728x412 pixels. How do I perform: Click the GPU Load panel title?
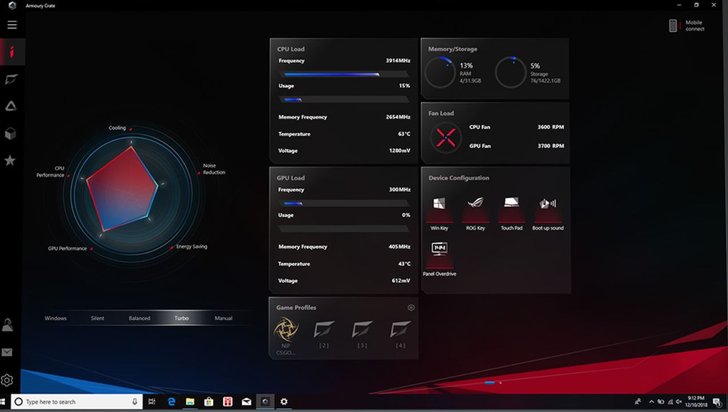click(x=291, y=178)
